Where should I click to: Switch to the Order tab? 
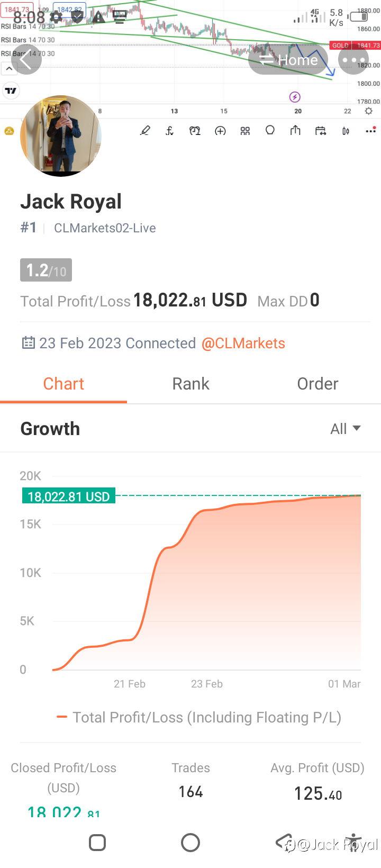(x=317, y=384)
